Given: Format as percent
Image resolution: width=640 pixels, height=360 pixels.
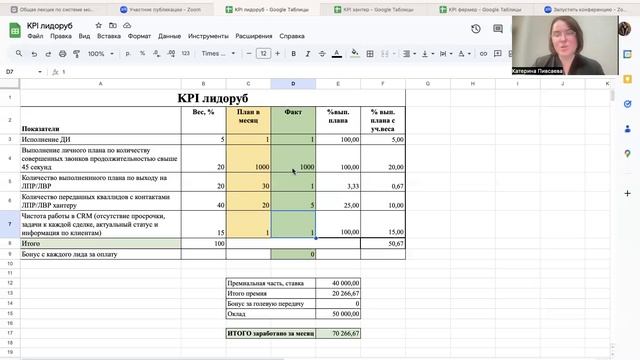Looking at the screenshot, I should [x=142, y=53].
